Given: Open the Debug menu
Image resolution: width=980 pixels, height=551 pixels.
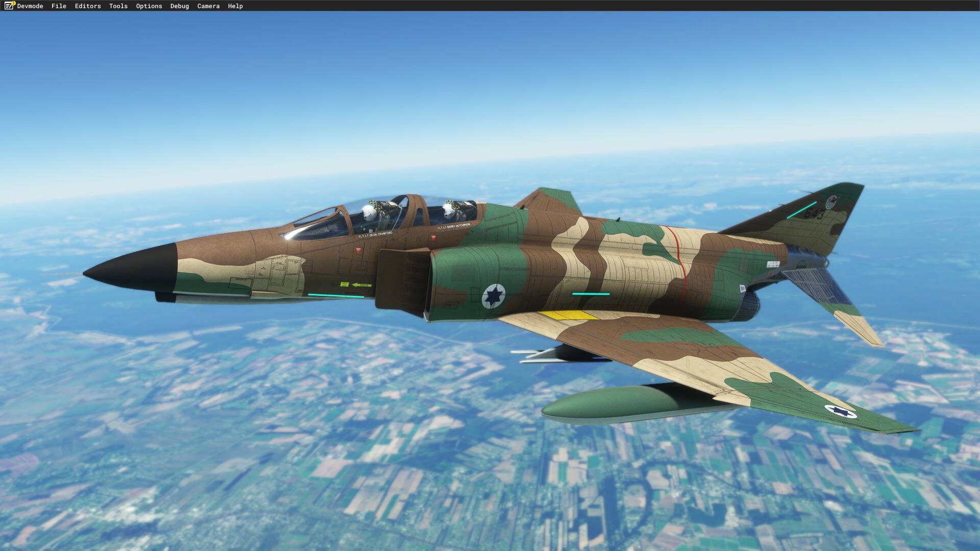Looking at the screenshot, I should [180, 6].
